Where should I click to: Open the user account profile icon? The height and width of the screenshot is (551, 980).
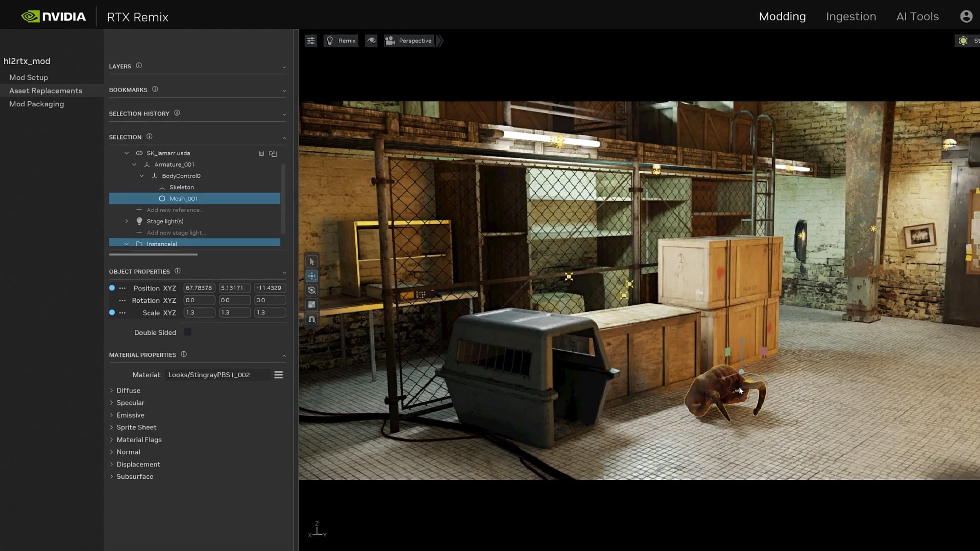point(966,16)
